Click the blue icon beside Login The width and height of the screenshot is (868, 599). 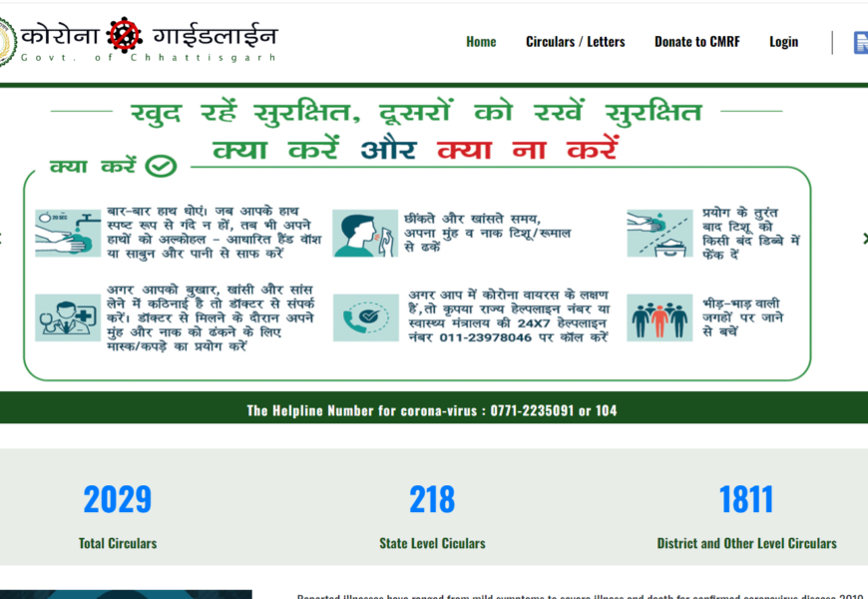(x=860, y=42)
